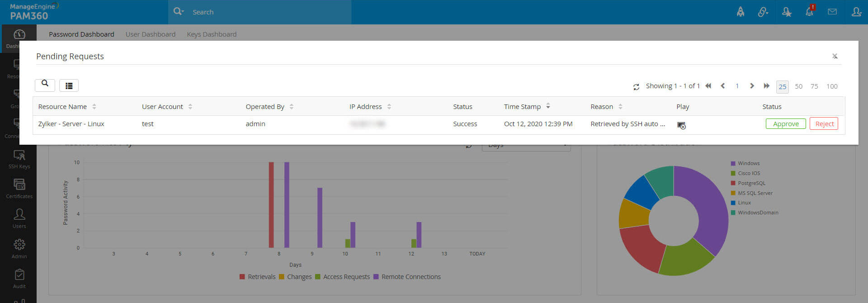Click the 'test' user account cell
This screenshot has height=303, width=868.
tap(147, 124)
